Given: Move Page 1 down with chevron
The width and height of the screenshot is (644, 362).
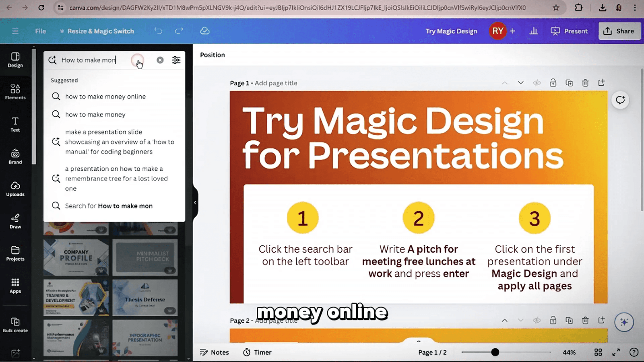Looking at the screenshot, I should click(521, 83).
